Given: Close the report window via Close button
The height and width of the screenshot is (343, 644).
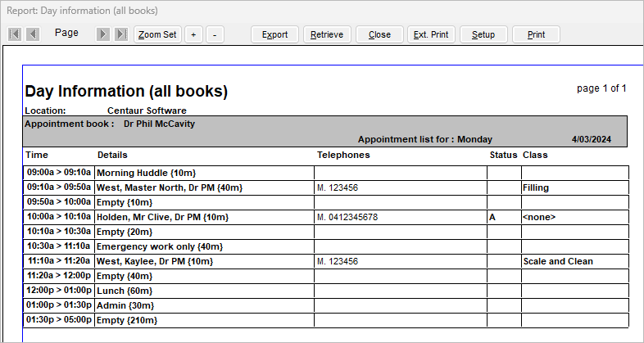Looking at the screenshot, I should click(x=379, y=34).
